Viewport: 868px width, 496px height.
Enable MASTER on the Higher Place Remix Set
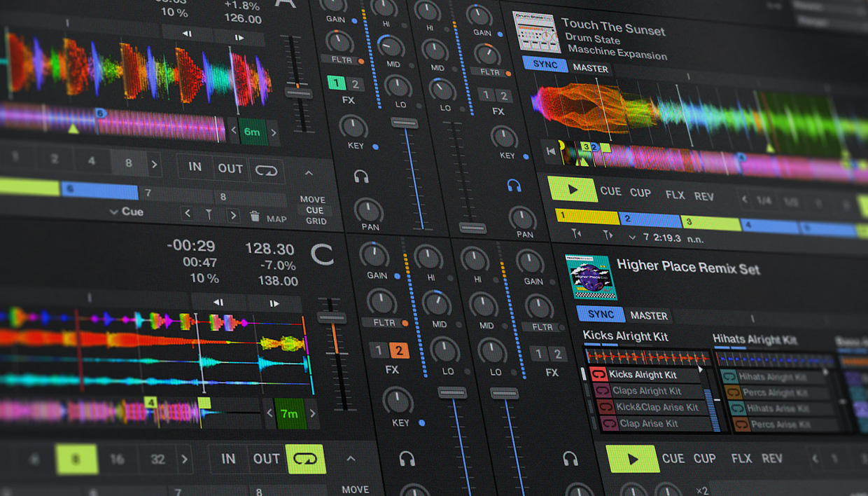[x=649, y=315]
